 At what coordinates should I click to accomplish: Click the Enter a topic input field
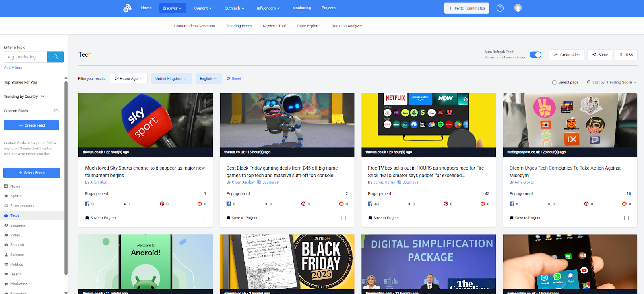pos(26,57)
